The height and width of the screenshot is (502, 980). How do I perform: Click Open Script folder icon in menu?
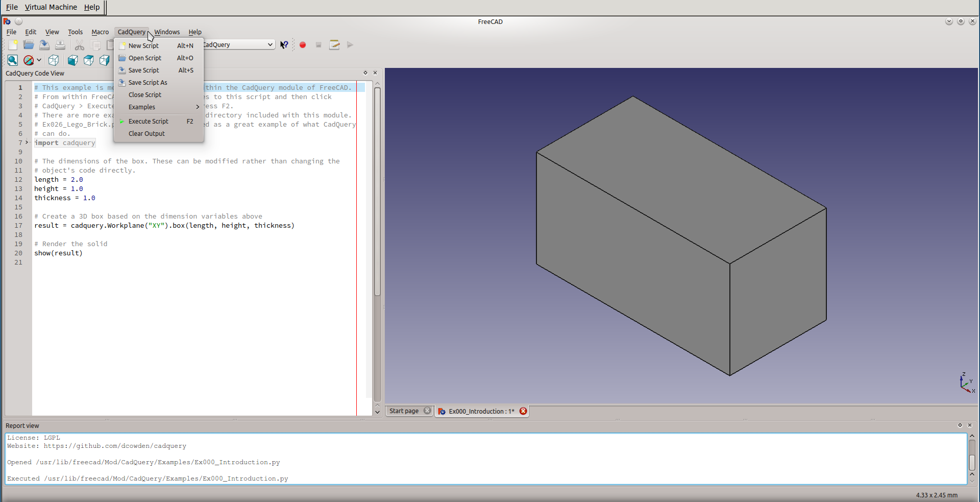[122, 58]
